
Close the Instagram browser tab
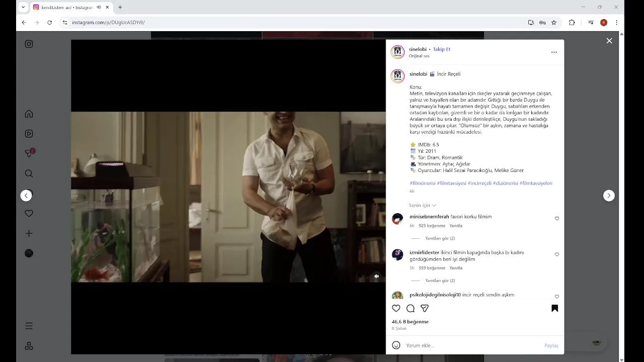(x=107, y=7)
